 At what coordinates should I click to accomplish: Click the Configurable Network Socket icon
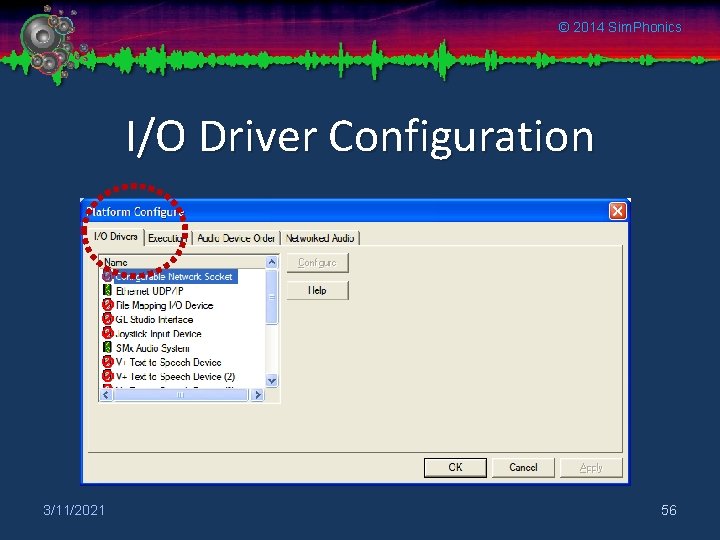107,276
